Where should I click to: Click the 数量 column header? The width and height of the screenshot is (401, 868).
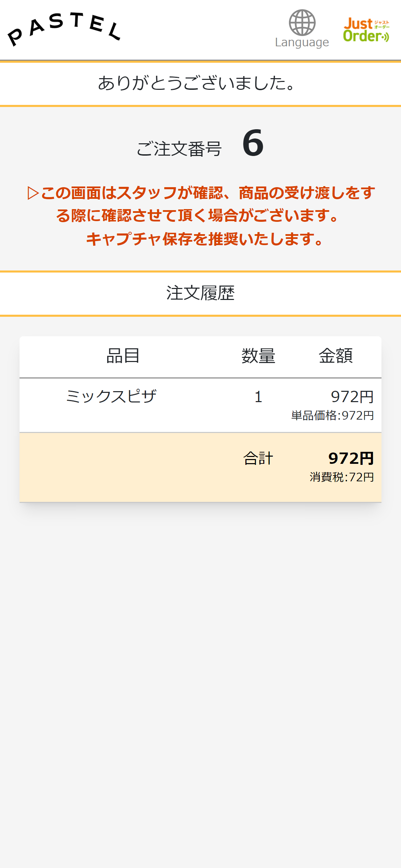(258, 356)
